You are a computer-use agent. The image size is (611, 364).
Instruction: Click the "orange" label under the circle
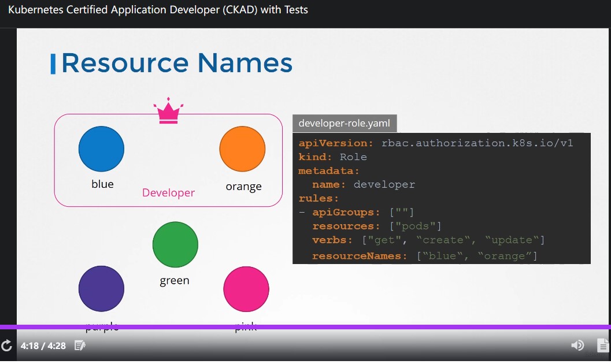pos(243,187)
